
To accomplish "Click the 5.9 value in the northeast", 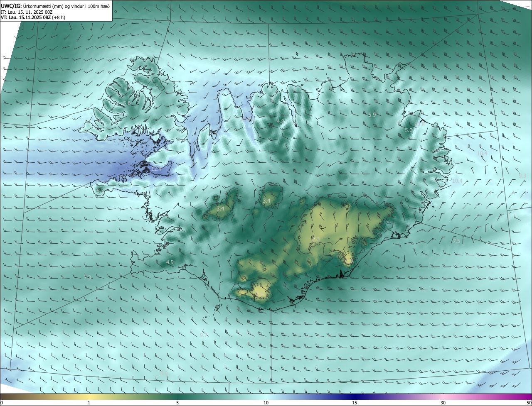I will point(372,115).
